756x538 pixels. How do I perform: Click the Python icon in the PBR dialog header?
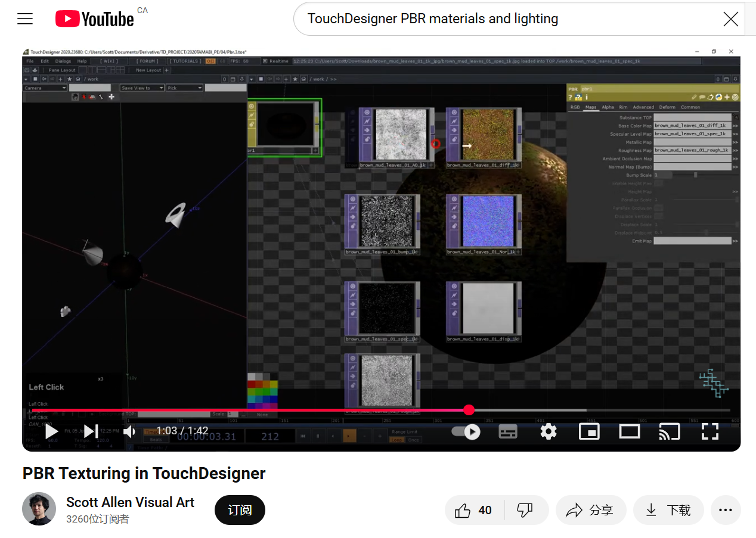718,97
